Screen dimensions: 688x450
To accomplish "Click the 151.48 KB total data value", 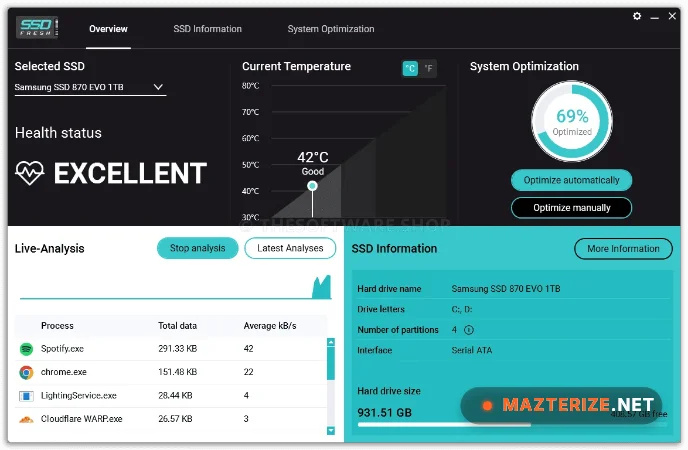I will [x=178, y=372].
